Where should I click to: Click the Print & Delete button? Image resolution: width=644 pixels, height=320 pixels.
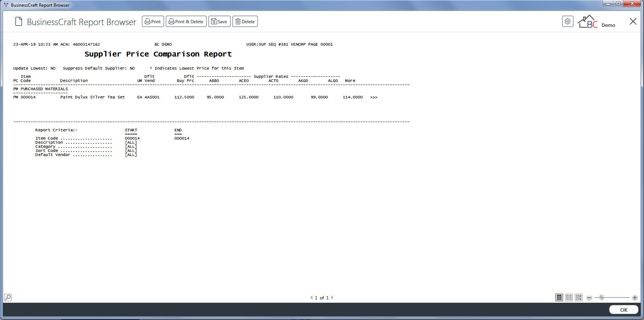[186, 22]
